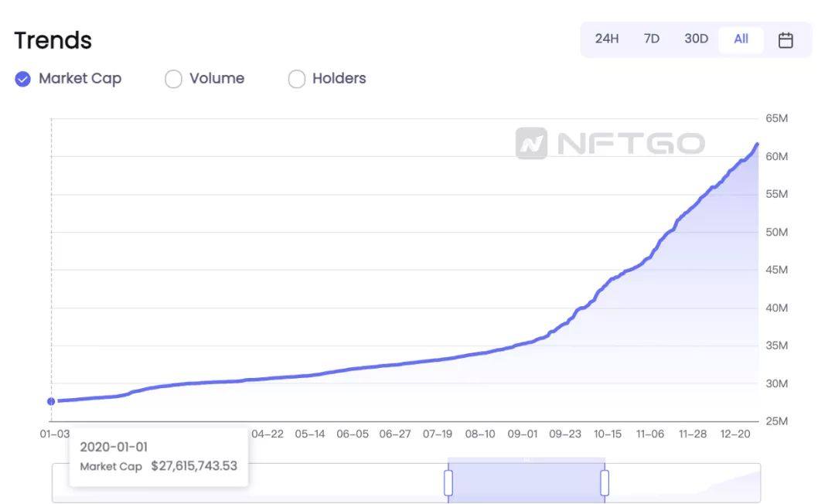This screenshot has height=504, width=835.
Task: Switch to the 24H time range
Action: click(608, 39)
